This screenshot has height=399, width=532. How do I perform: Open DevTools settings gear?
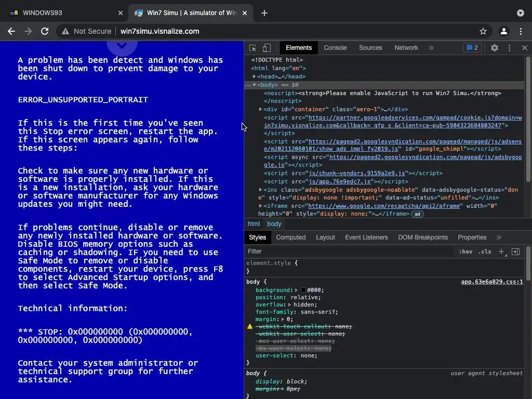[495, 48]
